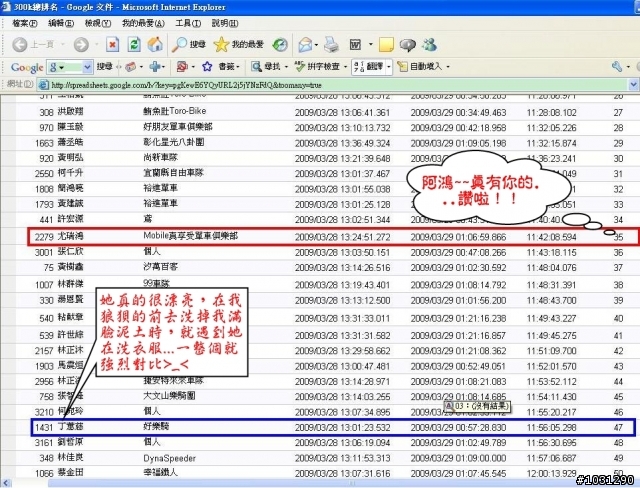Select number cell 1663
The width and height of the screenshot is (640, 488).
pyautogui.click(x=44, y=143)
